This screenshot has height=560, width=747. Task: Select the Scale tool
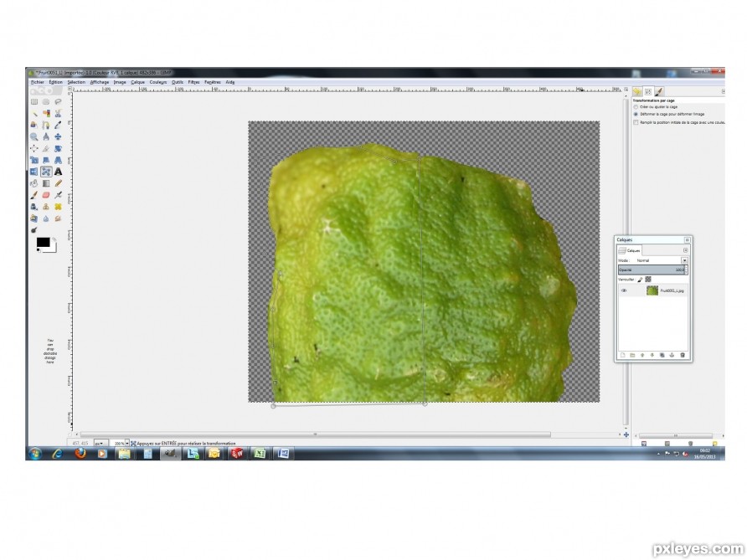coord(34,160)
